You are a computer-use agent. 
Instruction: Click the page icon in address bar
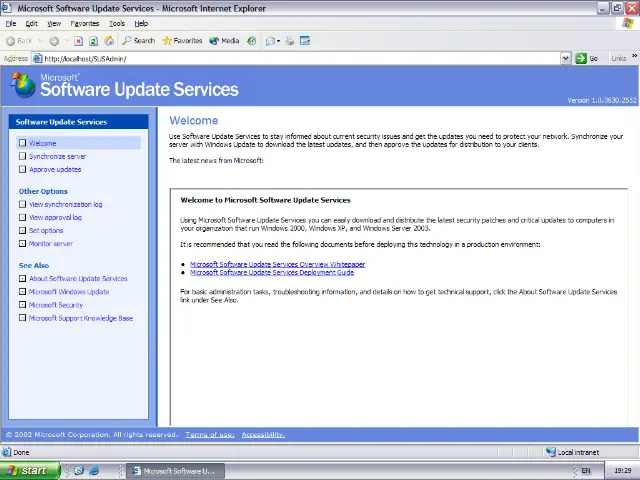click(37, 58)
